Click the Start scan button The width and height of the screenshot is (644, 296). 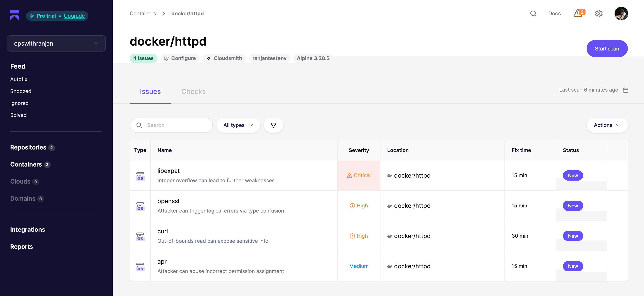[x=607, y=49]
